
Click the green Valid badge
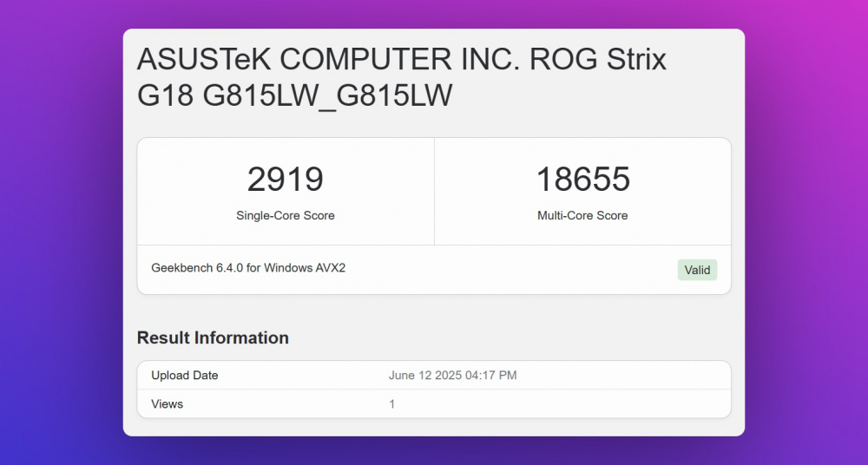coord(697,270)
